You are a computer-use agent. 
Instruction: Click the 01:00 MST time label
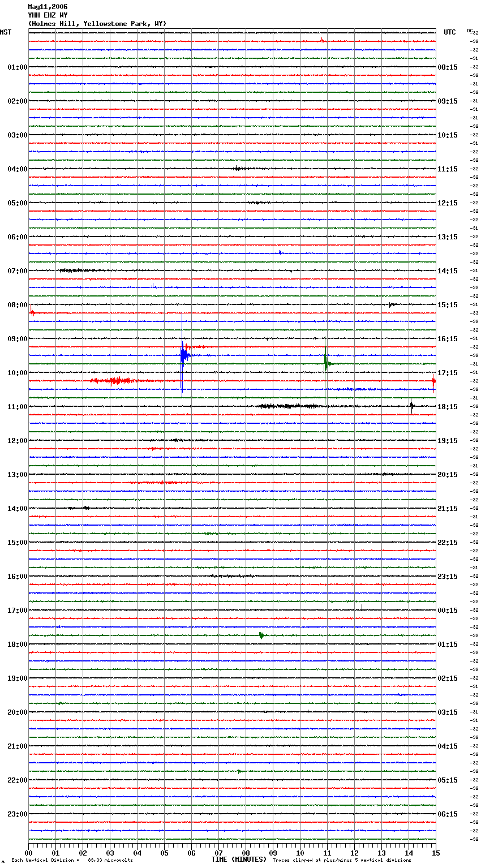(x=18, y=67)
